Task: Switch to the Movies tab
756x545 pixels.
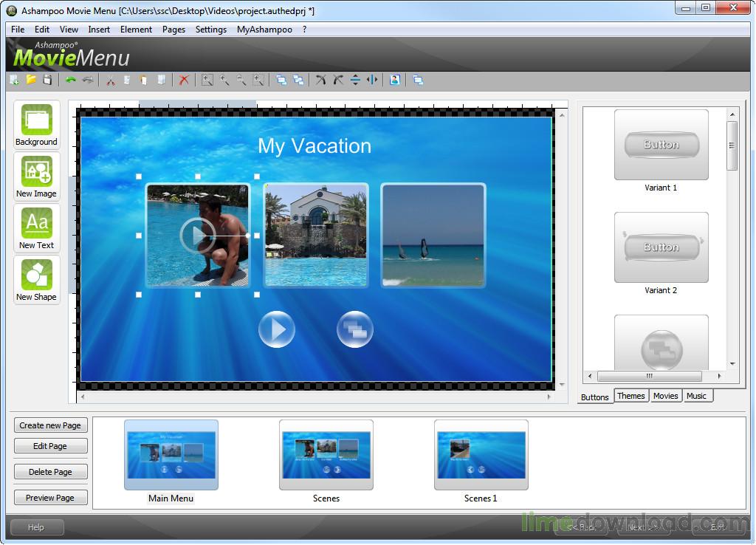Action: coord(665,396)
